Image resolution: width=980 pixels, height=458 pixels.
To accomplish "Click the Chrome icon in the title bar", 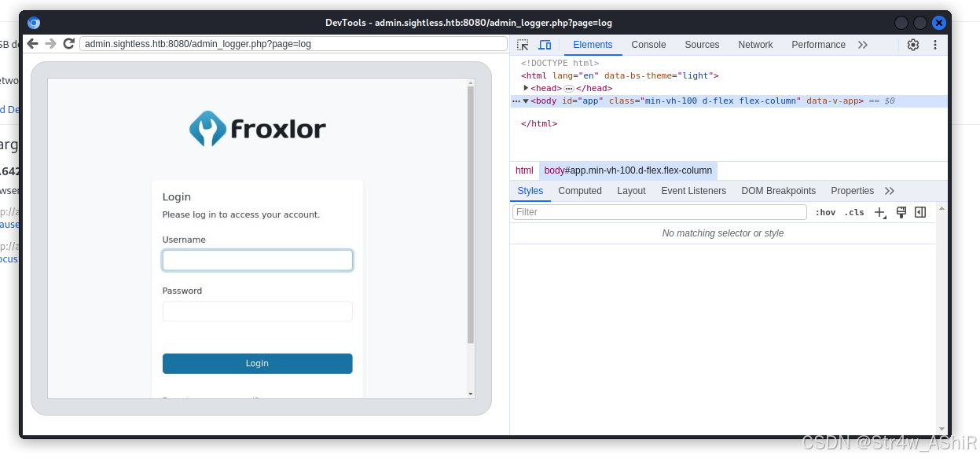I will 34,23.
